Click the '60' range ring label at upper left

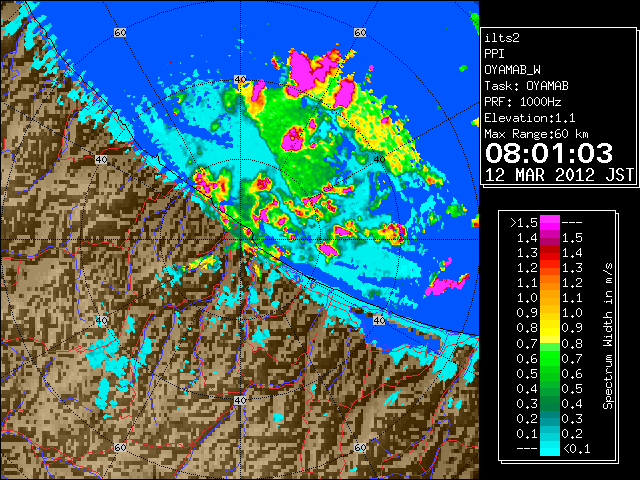pyautogui.click(x=120, y=32)
